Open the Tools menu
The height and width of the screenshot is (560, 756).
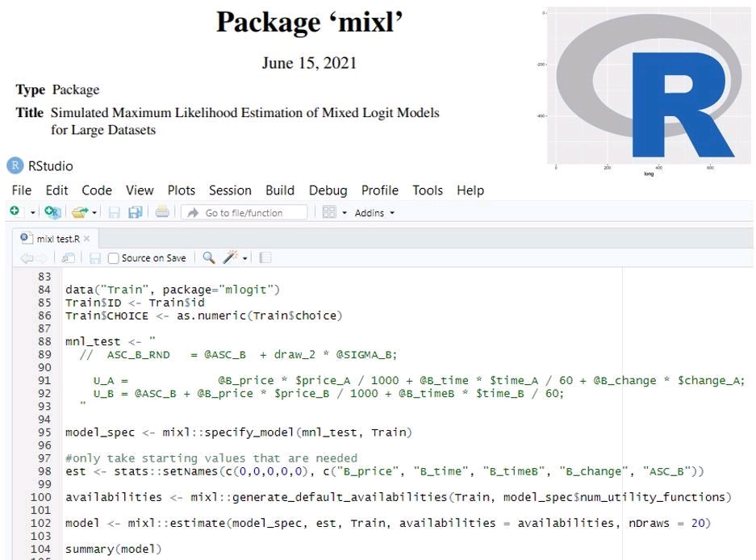click(427, 190)
